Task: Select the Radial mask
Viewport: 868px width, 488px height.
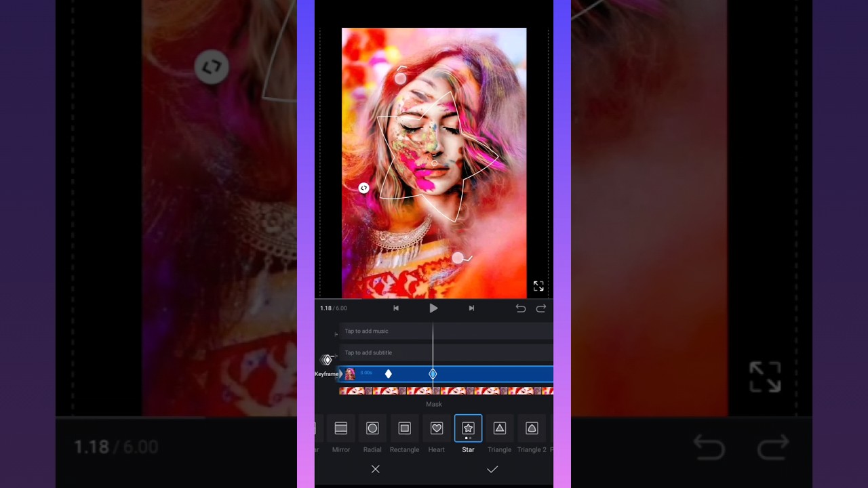Action: click(372, 428)
